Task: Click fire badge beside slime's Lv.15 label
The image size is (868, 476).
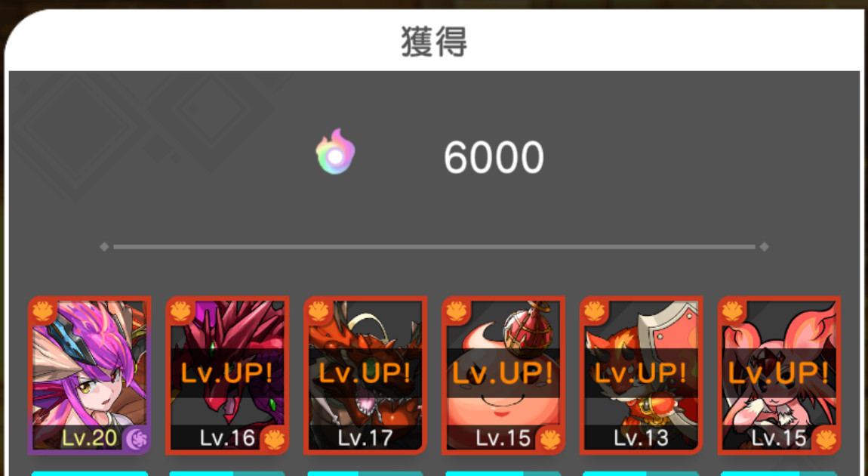Action: pyautogui.click(x=549, y=440)
